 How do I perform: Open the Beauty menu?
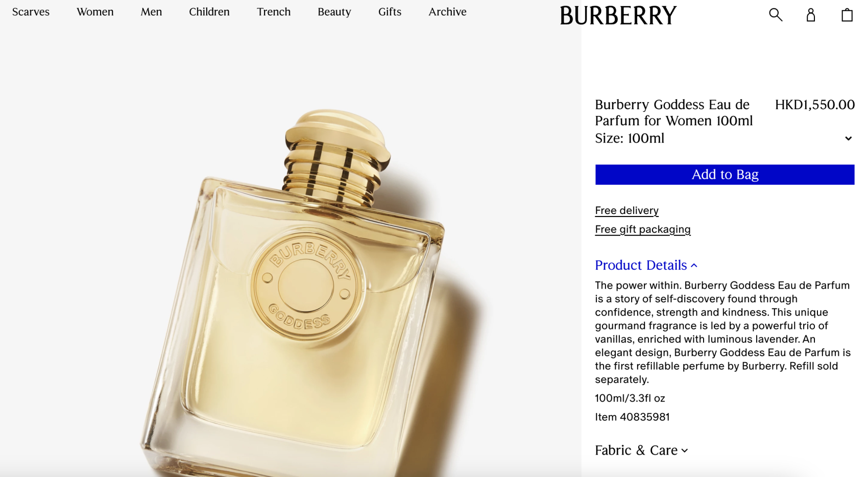[334, 12]
